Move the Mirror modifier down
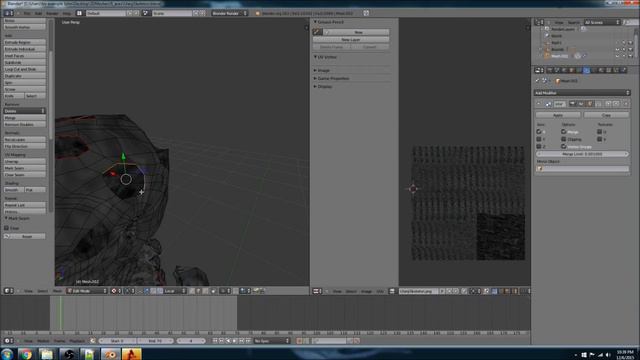Viewport: 640px width, 360px height. pos(616,104)
